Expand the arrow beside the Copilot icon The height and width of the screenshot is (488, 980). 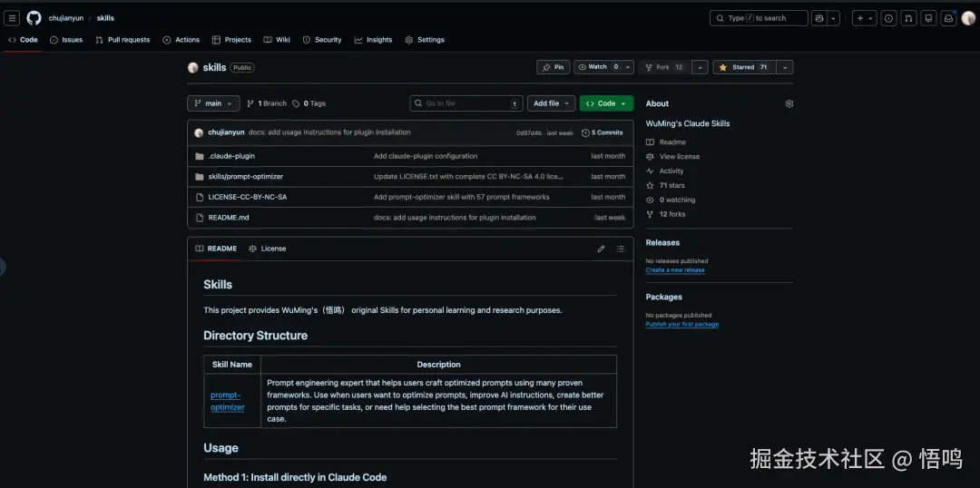tap(834, 18)
